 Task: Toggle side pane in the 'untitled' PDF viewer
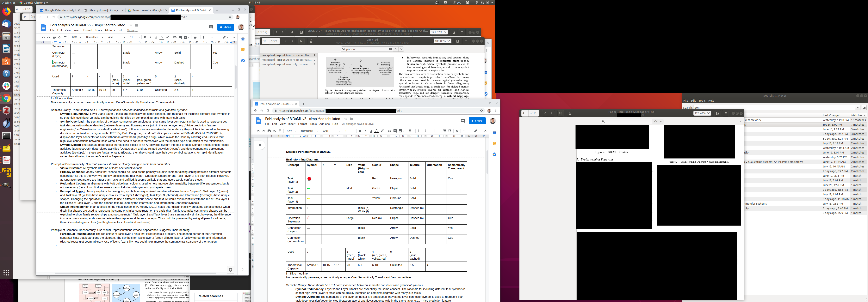pos(311,41)
